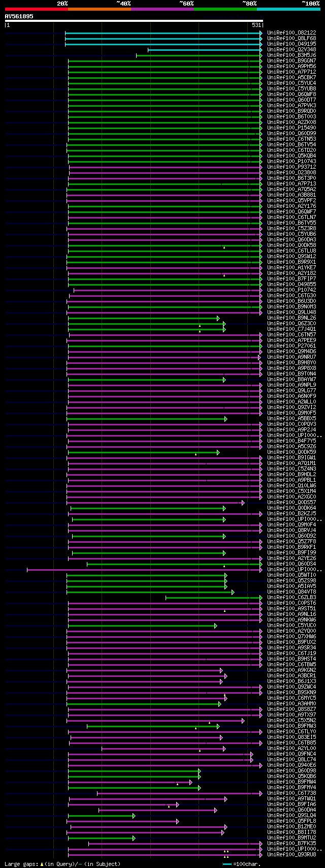This screenshot has width=325, height=868.
Task: Open hit UniRef100_O49195
Action: pos(291,44)
